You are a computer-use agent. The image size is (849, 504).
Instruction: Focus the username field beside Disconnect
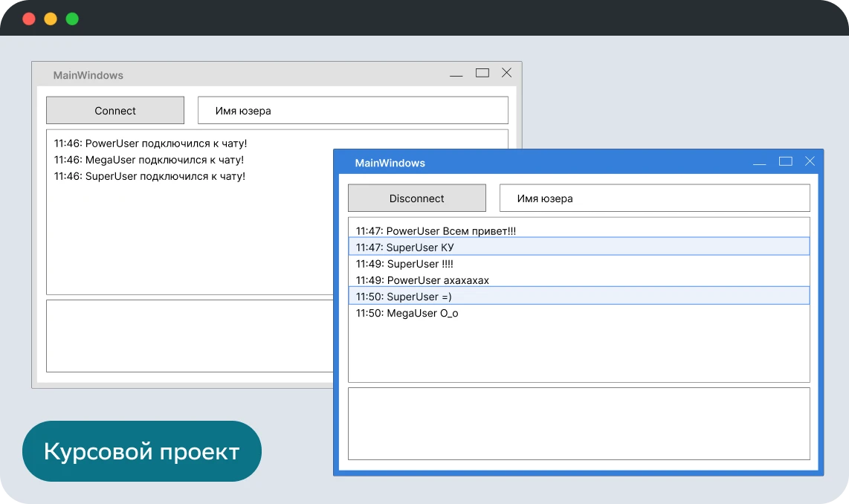[654, 198]
